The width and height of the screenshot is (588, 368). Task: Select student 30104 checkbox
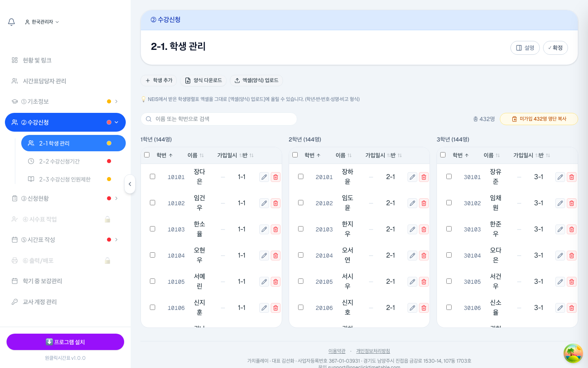(x=449, y=255)
